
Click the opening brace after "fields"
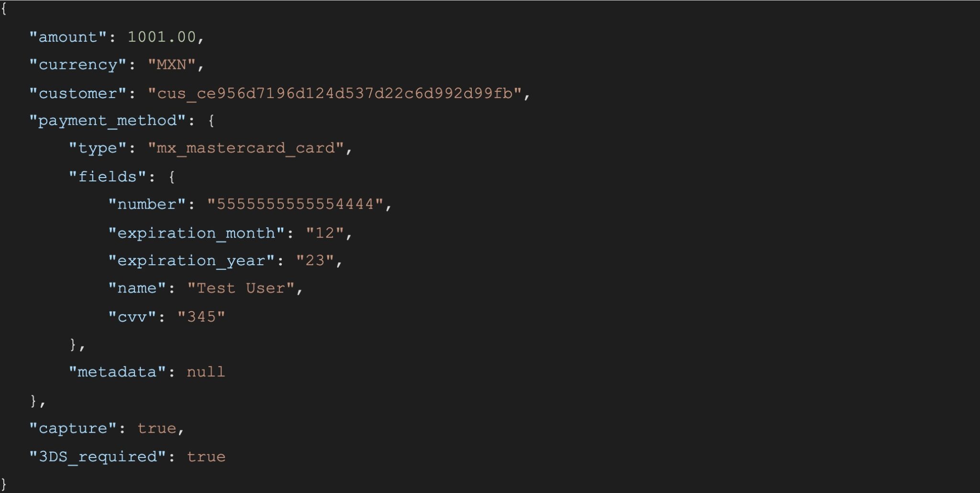172,177
